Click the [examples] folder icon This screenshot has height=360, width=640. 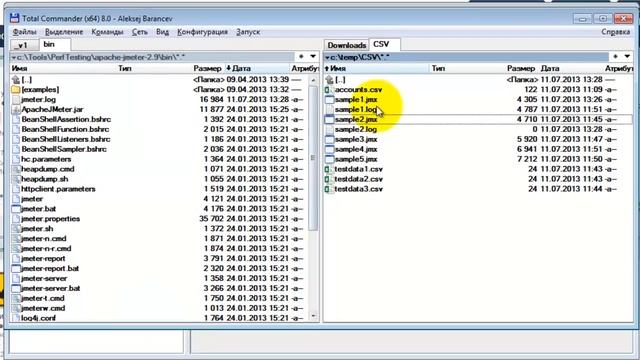click(16, 89)
